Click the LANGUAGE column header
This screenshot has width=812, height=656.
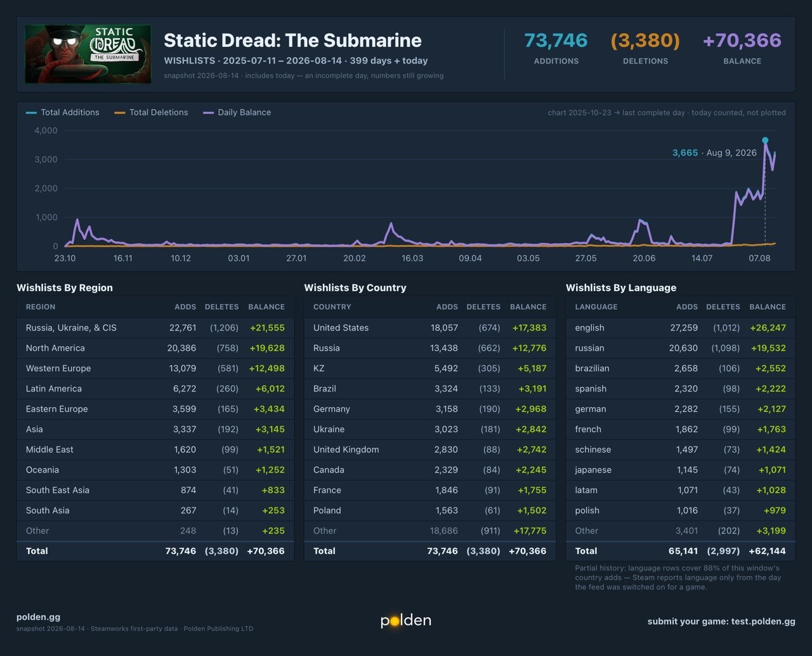coord(596,307)
